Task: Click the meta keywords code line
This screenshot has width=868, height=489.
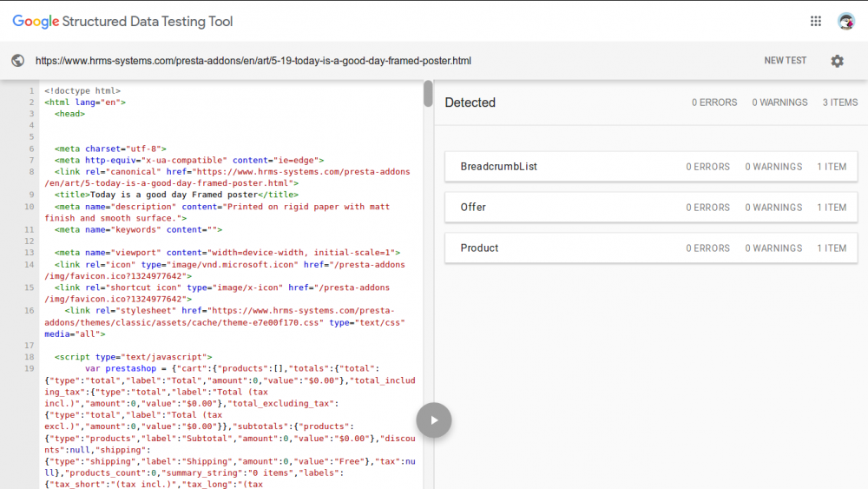Action: click(x=138, y=229)
